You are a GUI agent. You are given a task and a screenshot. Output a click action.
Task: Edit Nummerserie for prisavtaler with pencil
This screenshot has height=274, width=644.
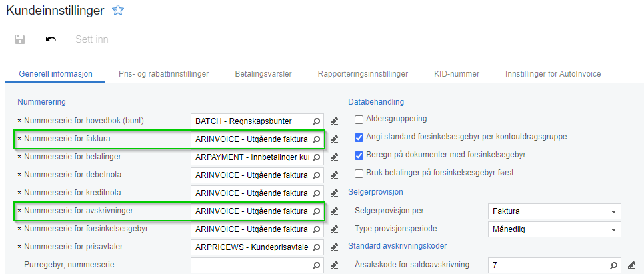(334, 247)
